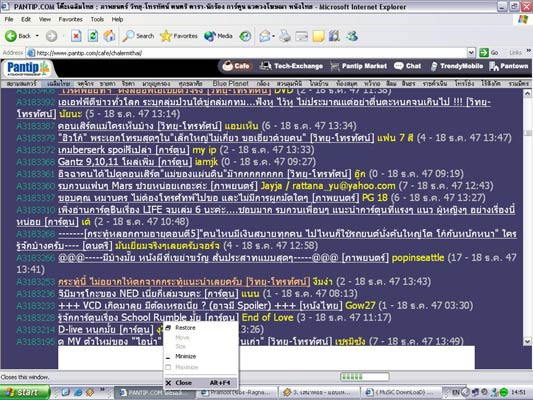Click the username iamjk

click(207, 162)
